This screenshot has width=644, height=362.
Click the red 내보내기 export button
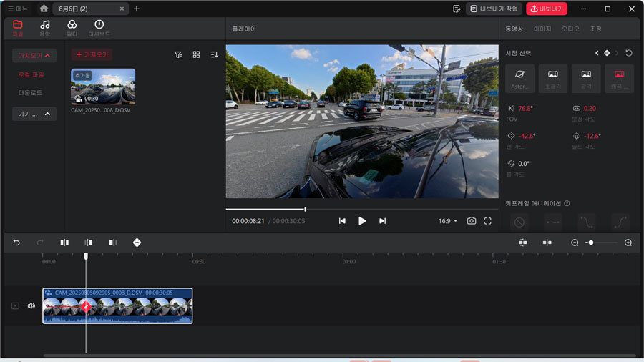(x=546, y=9)
